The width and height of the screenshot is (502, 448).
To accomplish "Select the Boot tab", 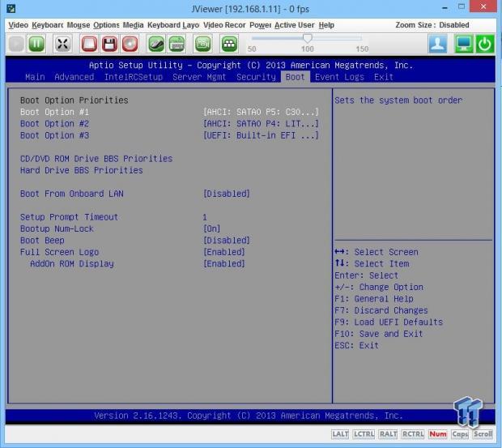I will pos(296,77).
